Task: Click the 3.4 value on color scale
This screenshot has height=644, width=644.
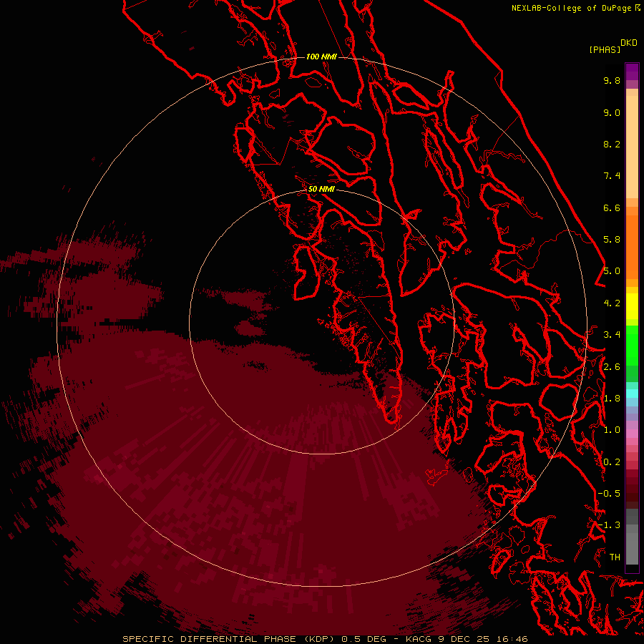Action: (612, 335)
